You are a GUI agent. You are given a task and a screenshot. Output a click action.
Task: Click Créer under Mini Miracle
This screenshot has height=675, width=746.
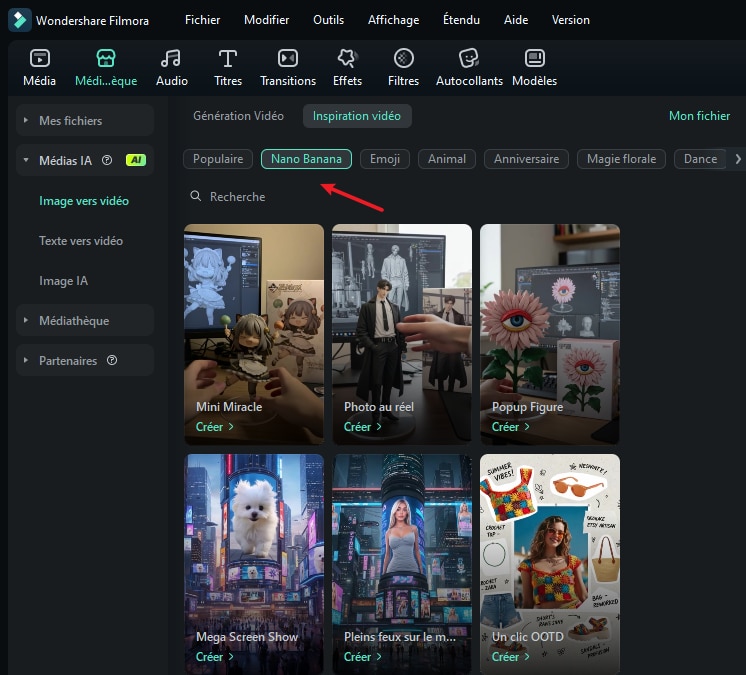(215, 427)
